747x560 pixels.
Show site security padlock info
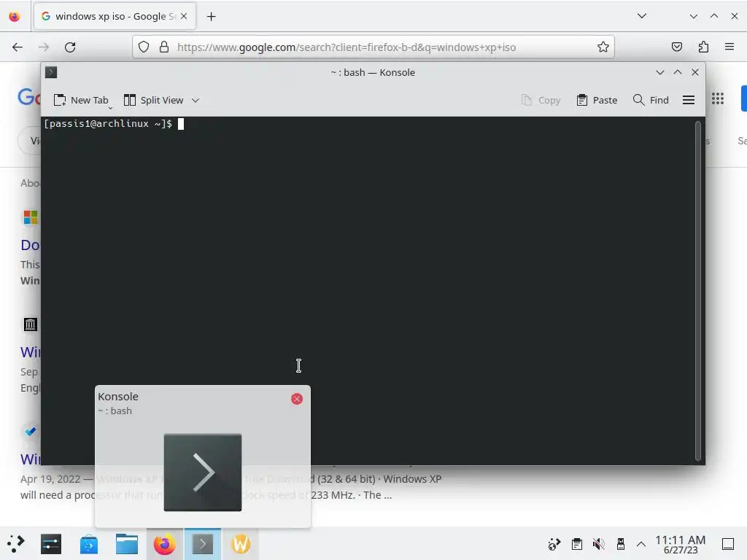(x=164, y=47)
